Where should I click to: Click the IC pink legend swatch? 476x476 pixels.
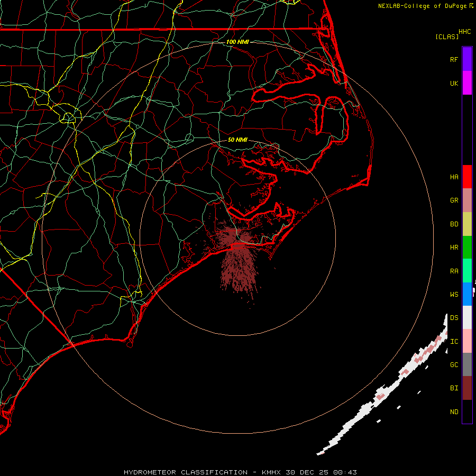pyautogui.click(x=467, y=341)
